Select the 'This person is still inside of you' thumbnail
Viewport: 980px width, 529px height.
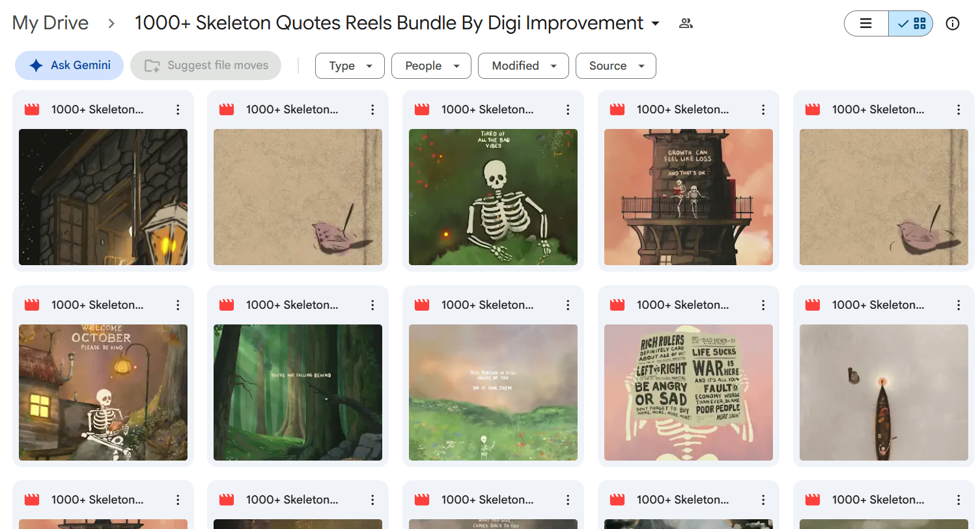point(493,392)
